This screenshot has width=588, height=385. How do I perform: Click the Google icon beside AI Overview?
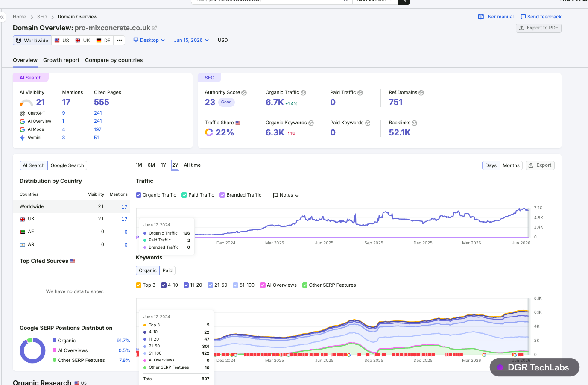[22, 121]
